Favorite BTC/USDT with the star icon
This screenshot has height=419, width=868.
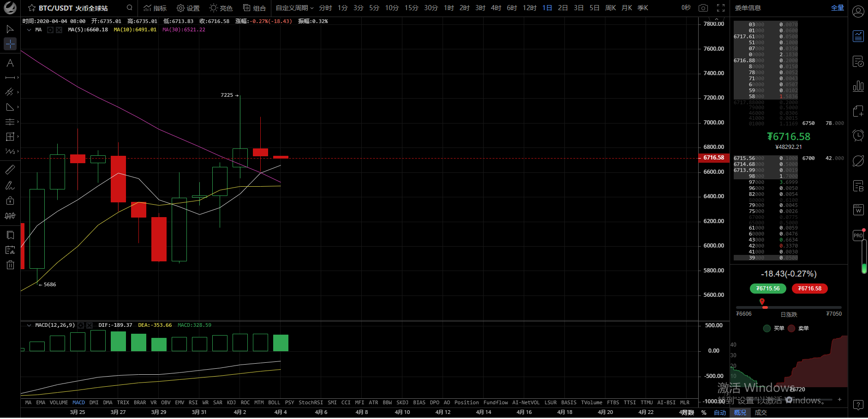click(31, 8)
